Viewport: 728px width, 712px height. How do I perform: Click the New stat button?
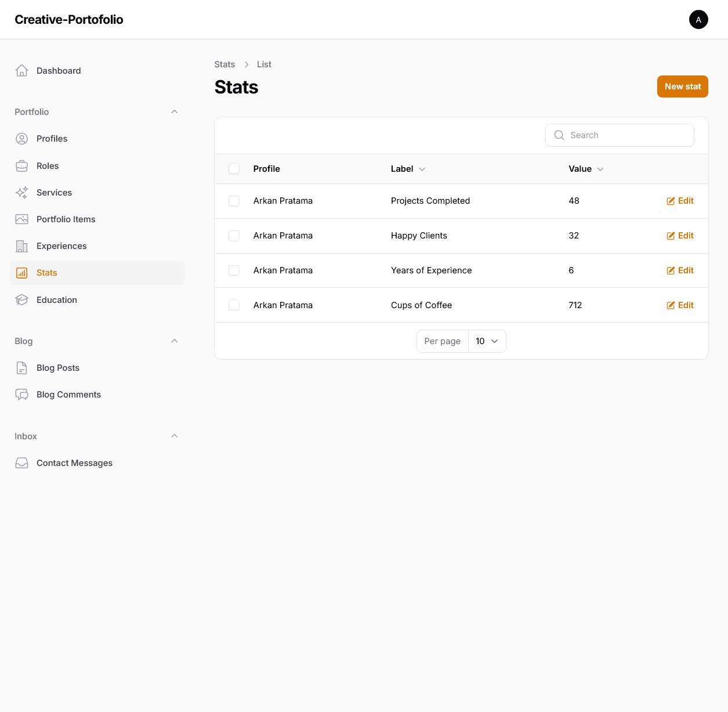[x=682, y=86]
